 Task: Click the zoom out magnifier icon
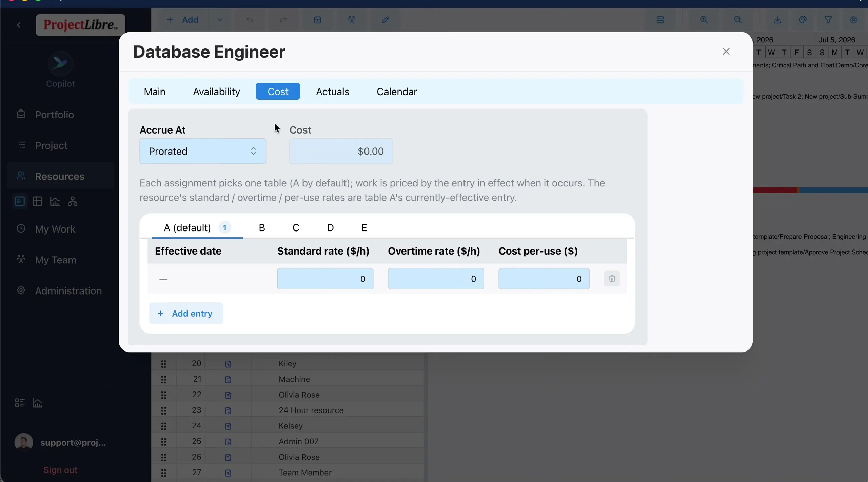tap(738, 20)
